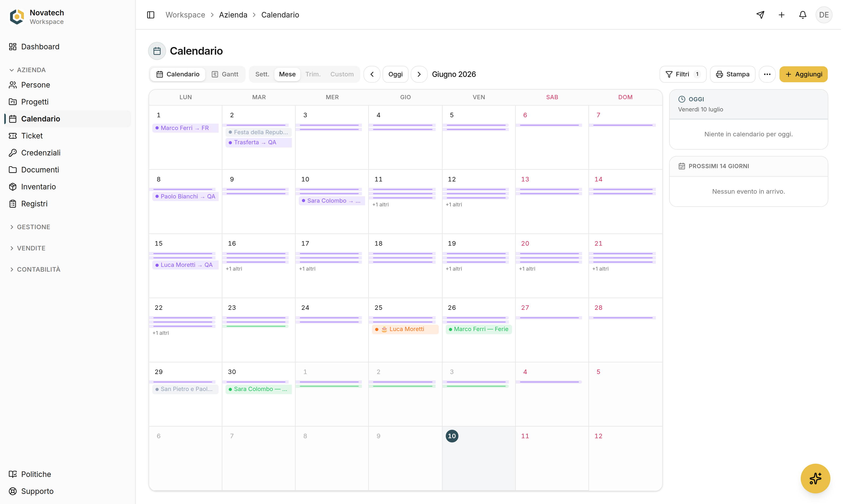Open the DE user avatar menu

pyautogui.click(x=824, y=15)
